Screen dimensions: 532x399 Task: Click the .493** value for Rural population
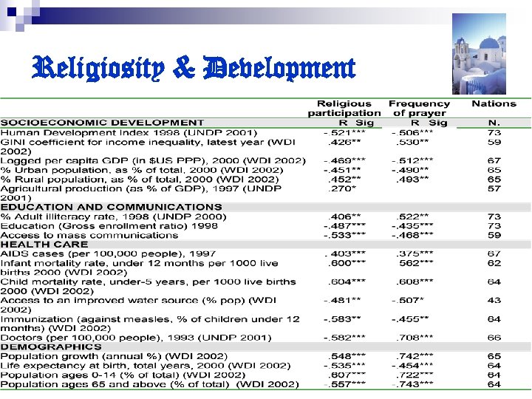(x=412, y=180)
